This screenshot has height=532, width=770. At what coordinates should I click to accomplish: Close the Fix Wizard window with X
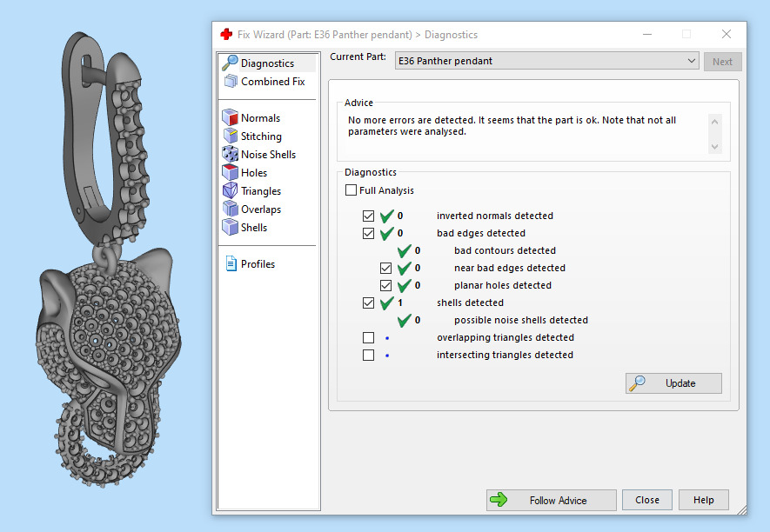pyautogui.click(x=726, y=34)
